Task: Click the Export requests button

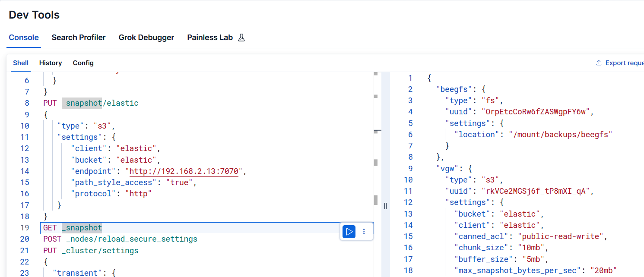Action: click(x=620, y=63)
